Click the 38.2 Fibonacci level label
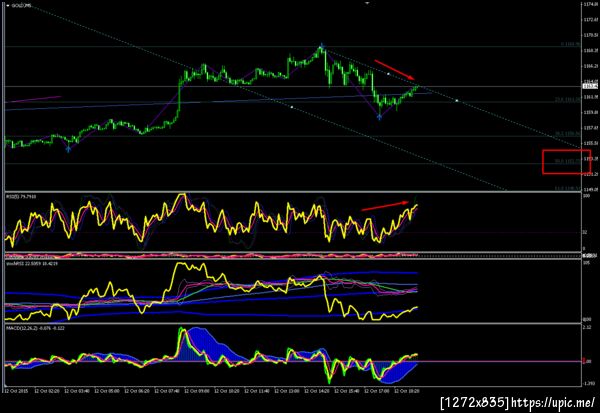 point(567,134)
